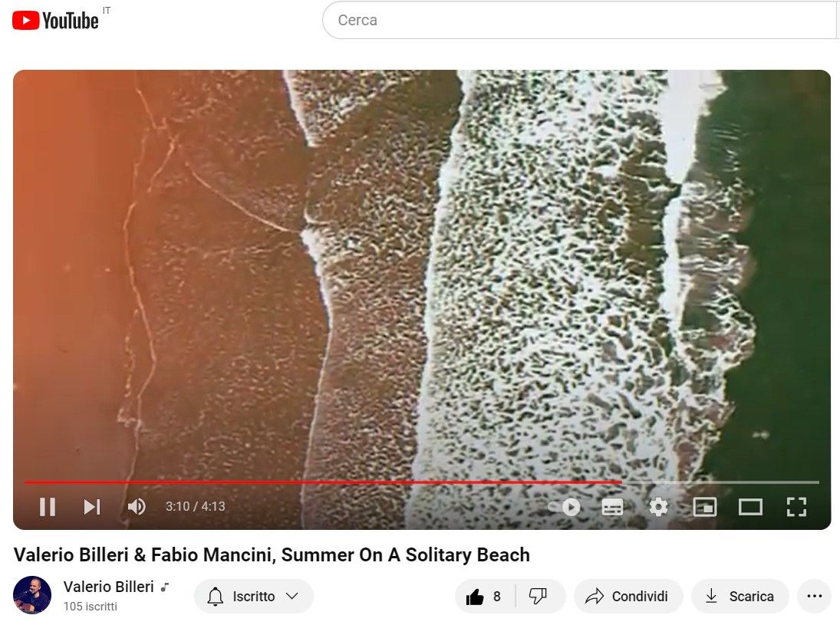840x625 pixels.
Task: Switch to miniplayer mode
Action: tap(704, 507)
